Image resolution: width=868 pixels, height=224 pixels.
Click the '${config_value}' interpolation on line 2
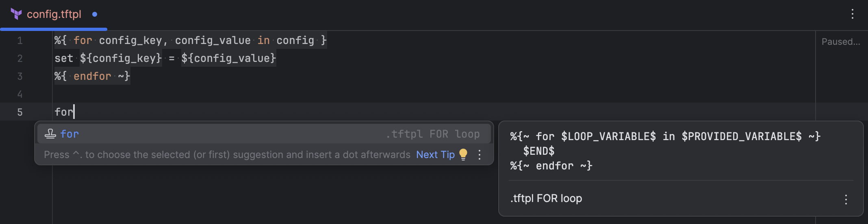[x=228, y=58]
